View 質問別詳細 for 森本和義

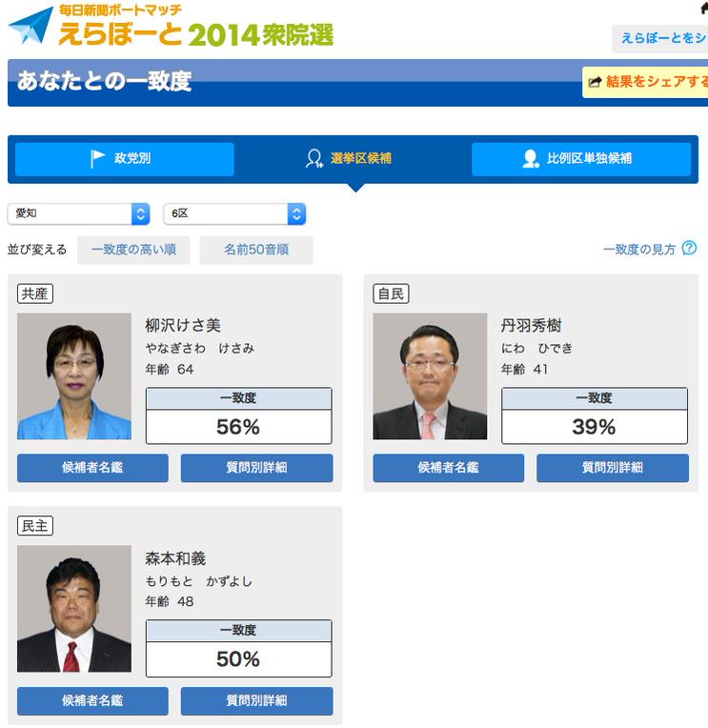pos(256,701)
